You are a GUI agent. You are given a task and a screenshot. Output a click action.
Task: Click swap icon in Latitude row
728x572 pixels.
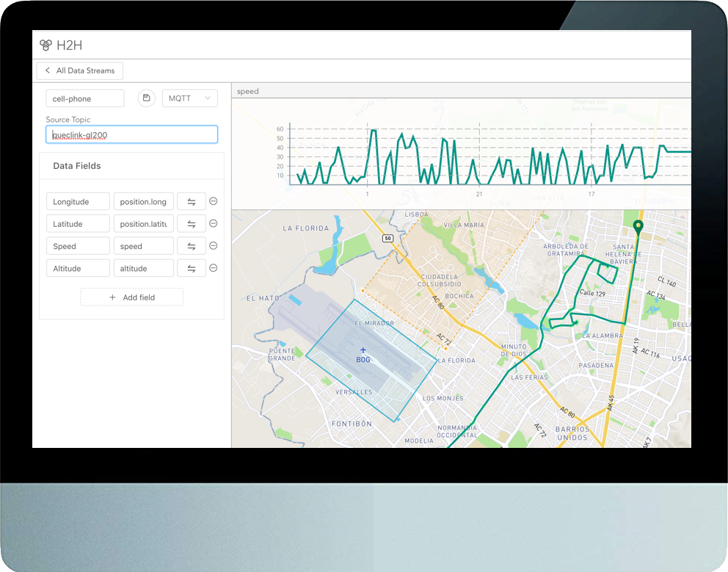point(192,224)
